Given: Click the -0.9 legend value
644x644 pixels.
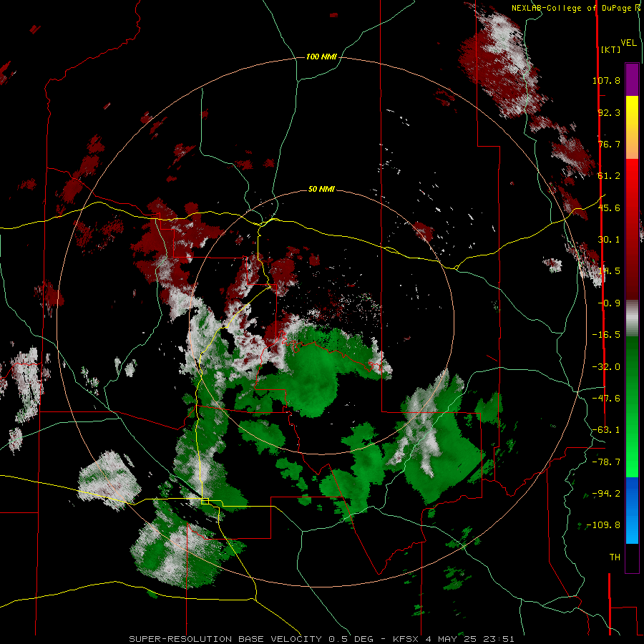Looking at the screenshot, I should coord(609,303).
